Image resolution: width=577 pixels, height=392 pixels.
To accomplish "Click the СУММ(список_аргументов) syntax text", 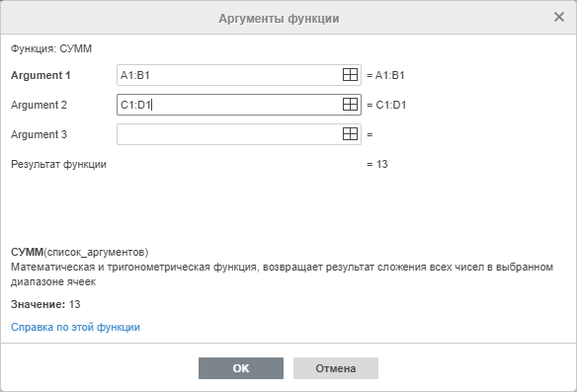I will 79,252.
